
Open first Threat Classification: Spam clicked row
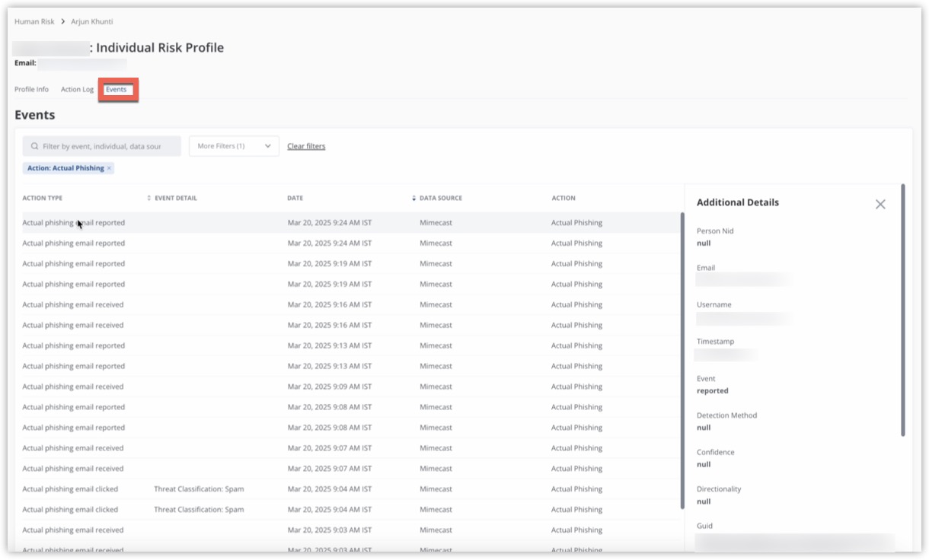click(199, 489)
